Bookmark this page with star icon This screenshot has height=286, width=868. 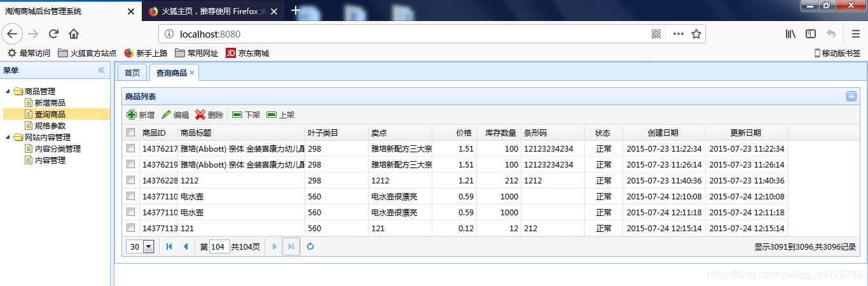(x=696, y=34)
